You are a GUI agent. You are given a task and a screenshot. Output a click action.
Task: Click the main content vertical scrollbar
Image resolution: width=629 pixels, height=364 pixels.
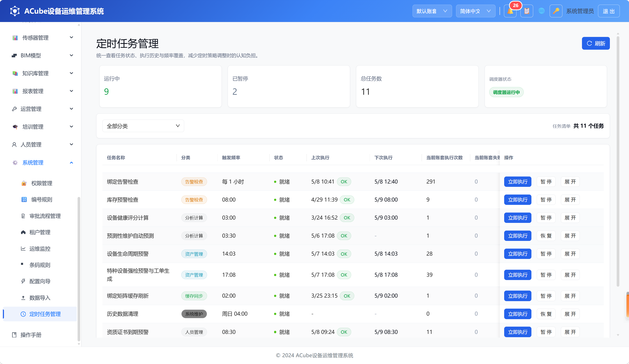coord(618,161)
